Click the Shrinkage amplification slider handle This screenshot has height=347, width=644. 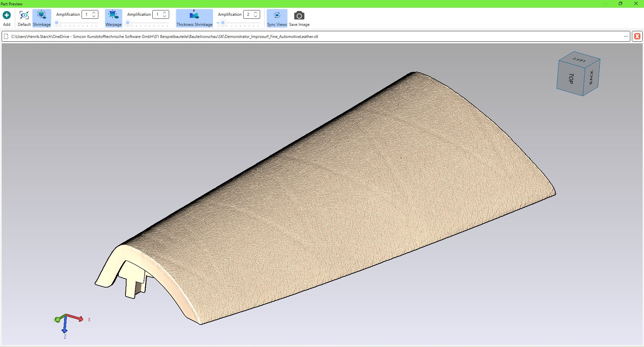[57, 23]
